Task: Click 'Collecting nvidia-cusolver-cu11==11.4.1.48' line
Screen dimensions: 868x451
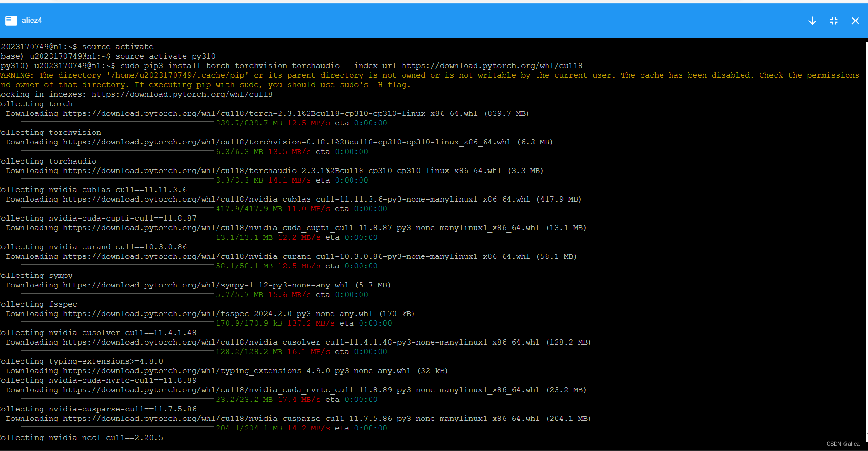Action: click(x=98, y=333)
